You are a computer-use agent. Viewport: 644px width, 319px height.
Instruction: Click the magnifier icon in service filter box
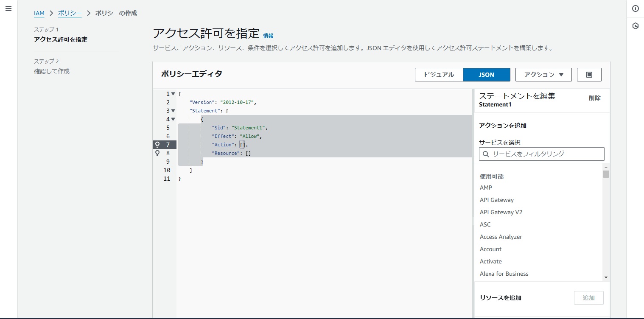pos(486,154)
